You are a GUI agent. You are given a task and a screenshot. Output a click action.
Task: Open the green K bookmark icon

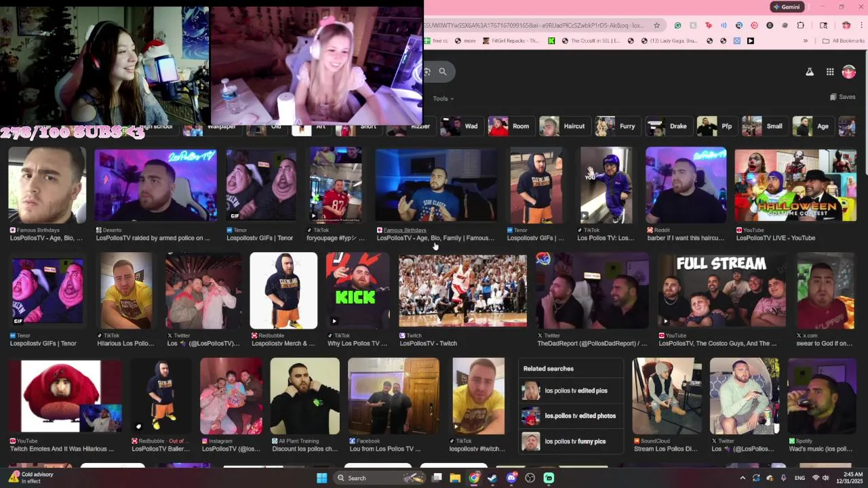tap(551, 41)
